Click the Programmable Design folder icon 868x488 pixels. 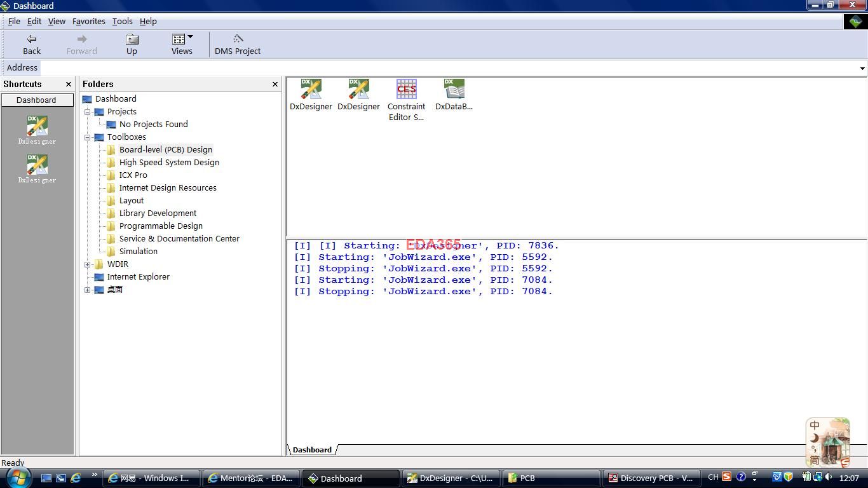point(111,226)
